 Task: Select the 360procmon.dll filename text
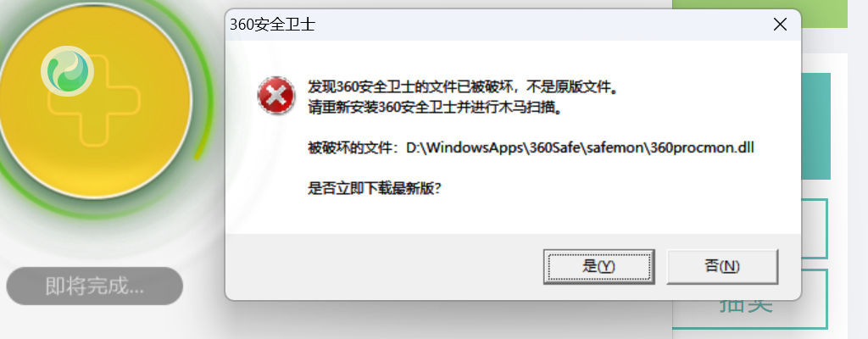pos(703,148)
